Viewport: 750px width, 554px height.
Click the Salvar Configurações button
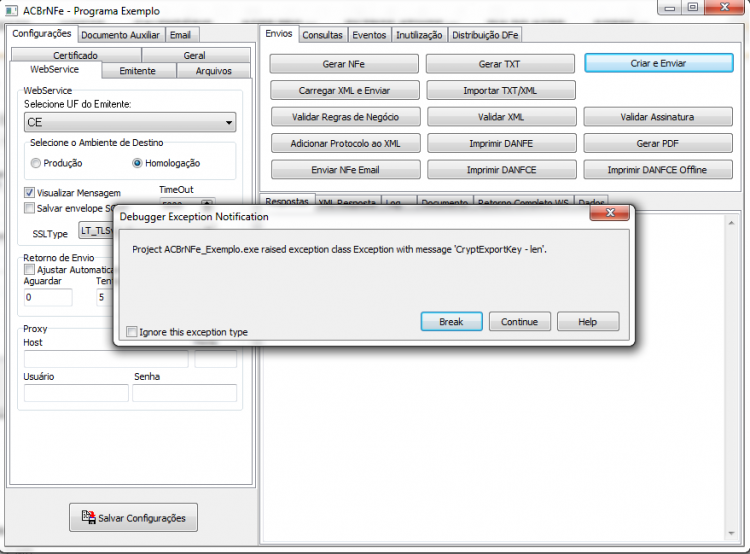[x=133, y=517]
